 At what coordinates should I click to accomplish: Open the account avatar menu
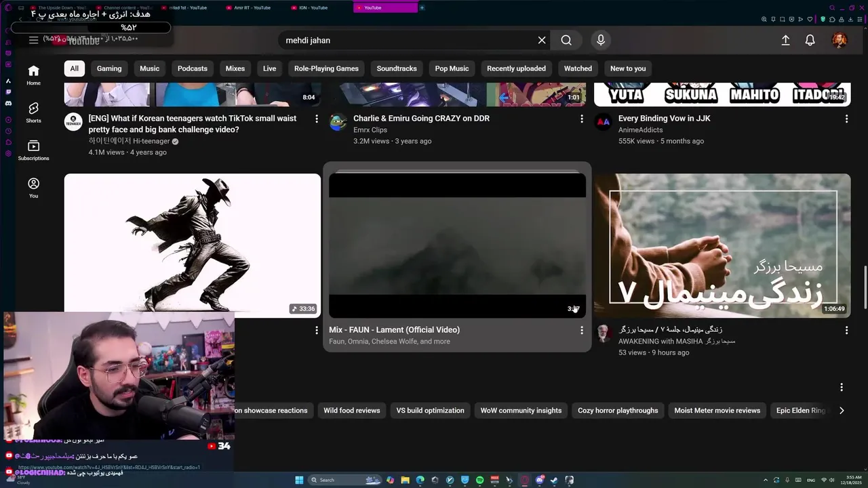840,40
